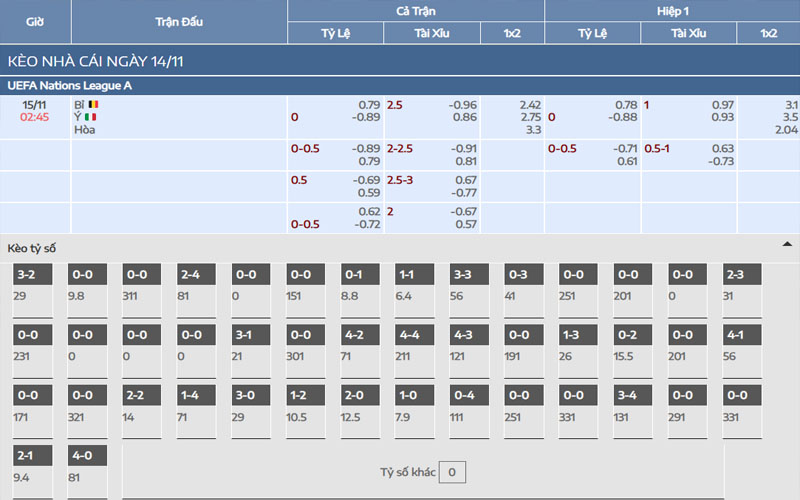
Task: Pick the 2-1 score at 9.4 odds
Action: [x=33, y=454]
